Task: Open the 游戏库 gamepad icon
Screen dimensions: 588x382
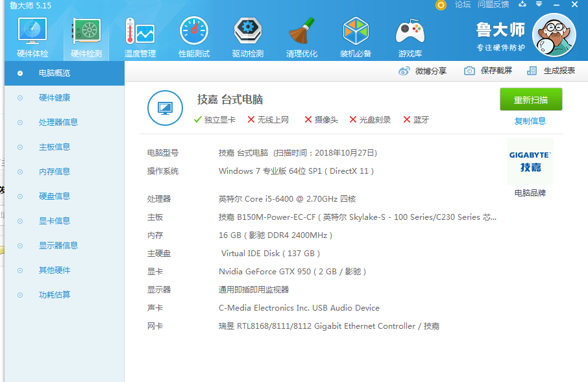Action: pos(410,31)
